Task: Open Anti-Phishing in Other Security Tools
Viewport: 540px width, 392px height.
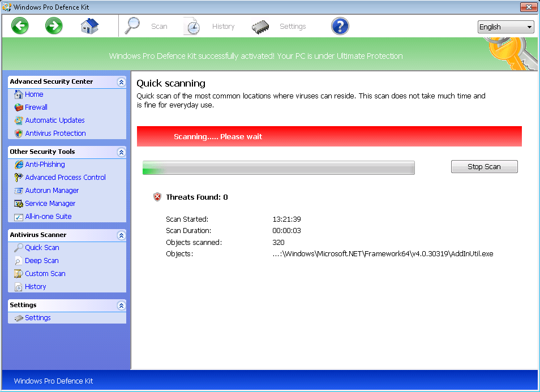Action: point(45,165)
